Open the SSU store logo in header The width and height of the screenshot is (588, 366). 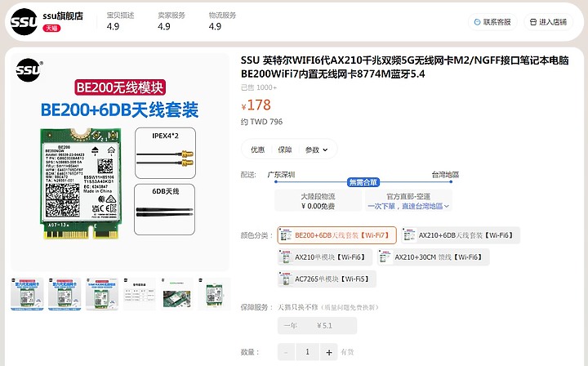(24, 22)
